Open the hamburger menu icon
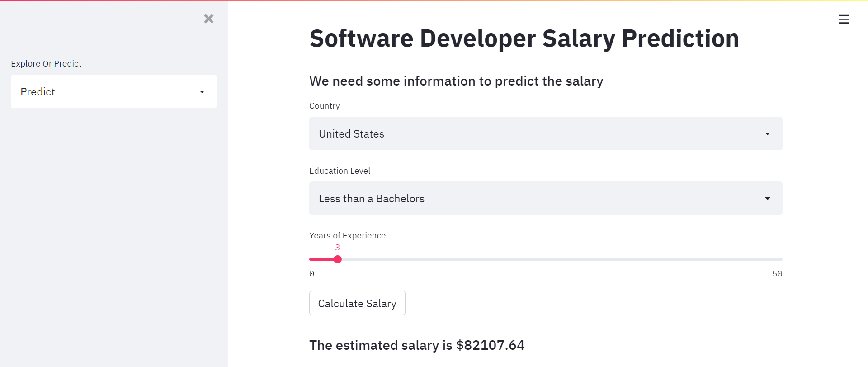The image size is (868, 367). (843, 19)
